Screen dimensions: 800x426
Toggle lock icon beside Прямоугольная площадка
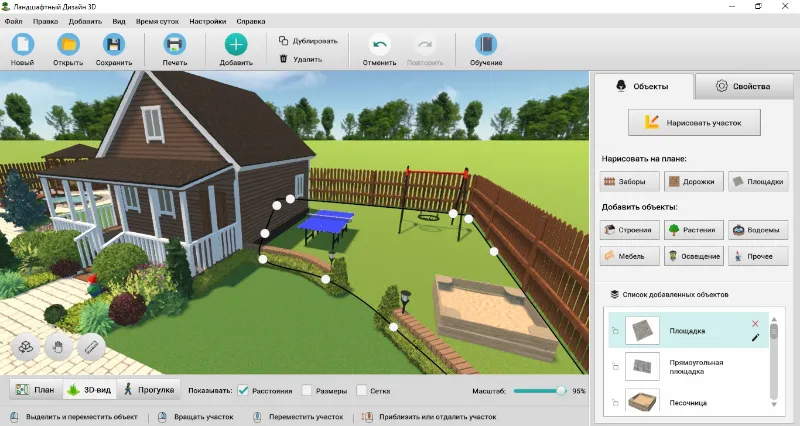pyautogui.click(x=615, y=366)
